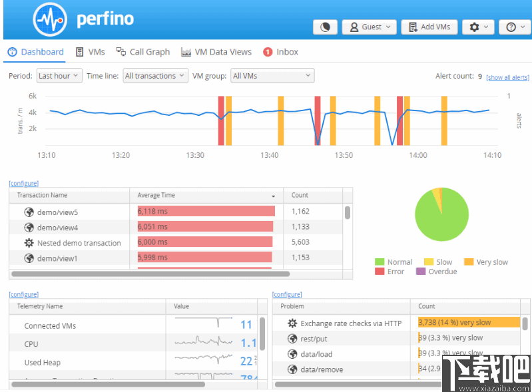Click the Add VMs button

click(429, 27)
